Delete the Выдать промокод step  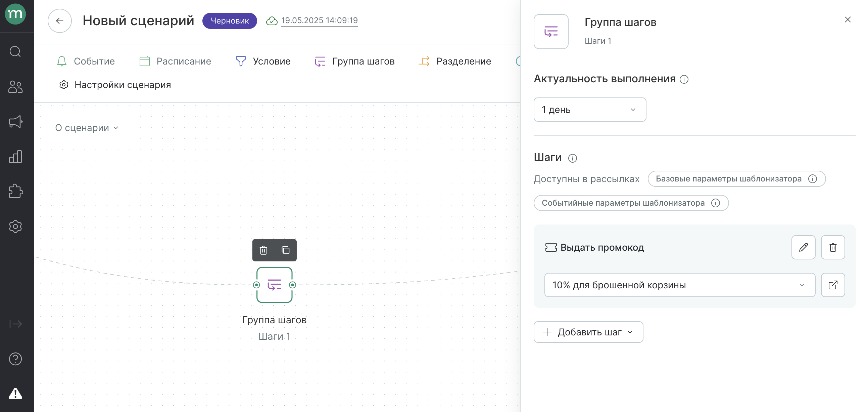tap(833, 247)
